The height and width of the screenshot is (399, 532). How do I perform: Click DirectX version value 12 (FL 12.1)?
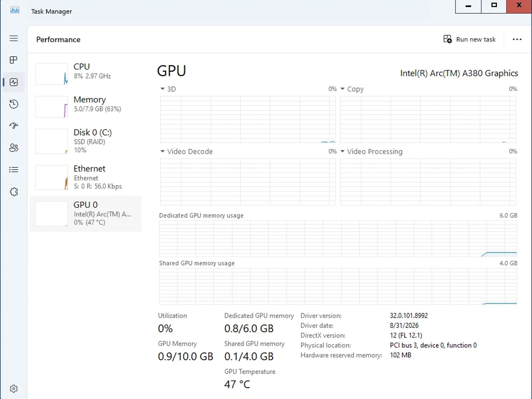406,335
